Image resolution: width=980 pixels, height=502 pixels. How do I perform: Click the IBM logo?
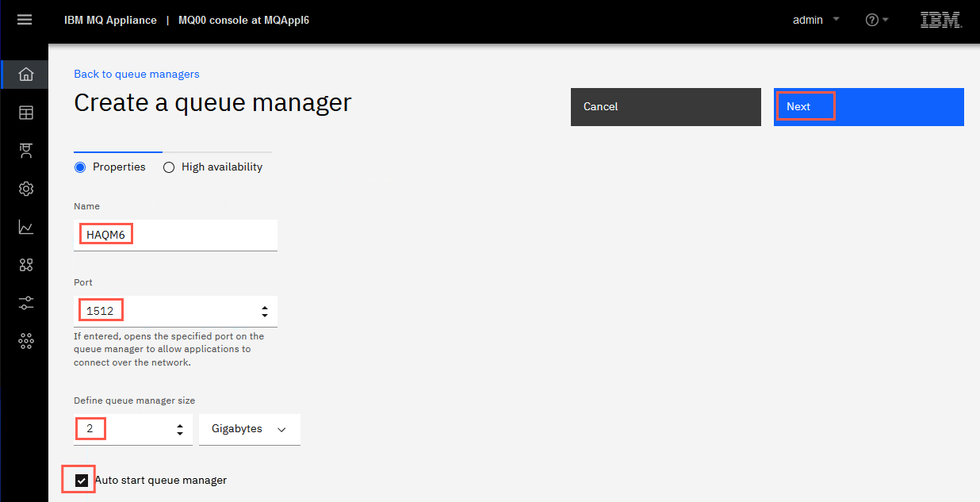coord(941,20)
